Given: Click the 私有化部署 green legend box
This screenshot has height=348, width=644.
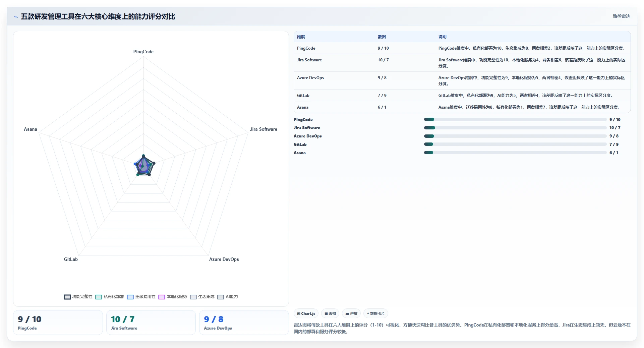Looking at the screenshot, I should (x=99, y=297).
